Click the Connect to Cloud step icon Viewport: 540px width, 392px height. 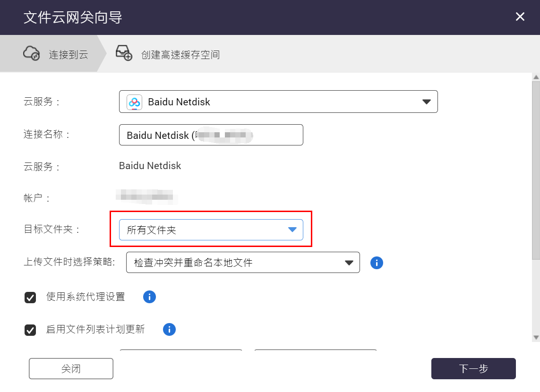[x=31, y=53]
